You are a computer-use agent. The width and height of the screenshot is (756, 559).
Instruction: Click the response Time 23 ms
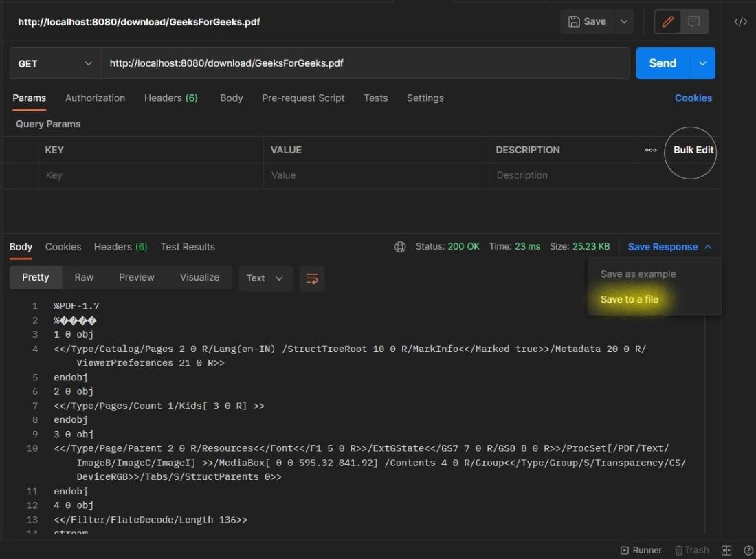coord(515,246)
